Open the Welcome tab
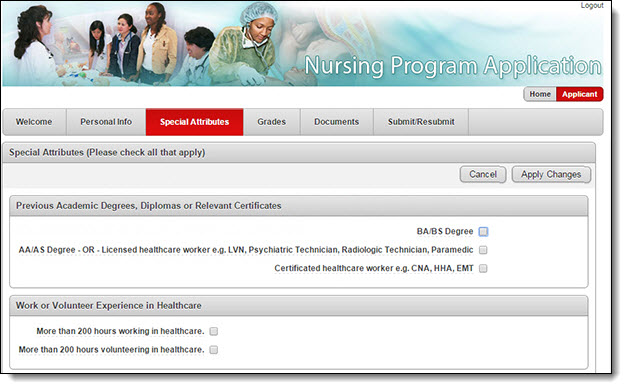Screen dimensions: 627x389 click(x=34, y=122)
